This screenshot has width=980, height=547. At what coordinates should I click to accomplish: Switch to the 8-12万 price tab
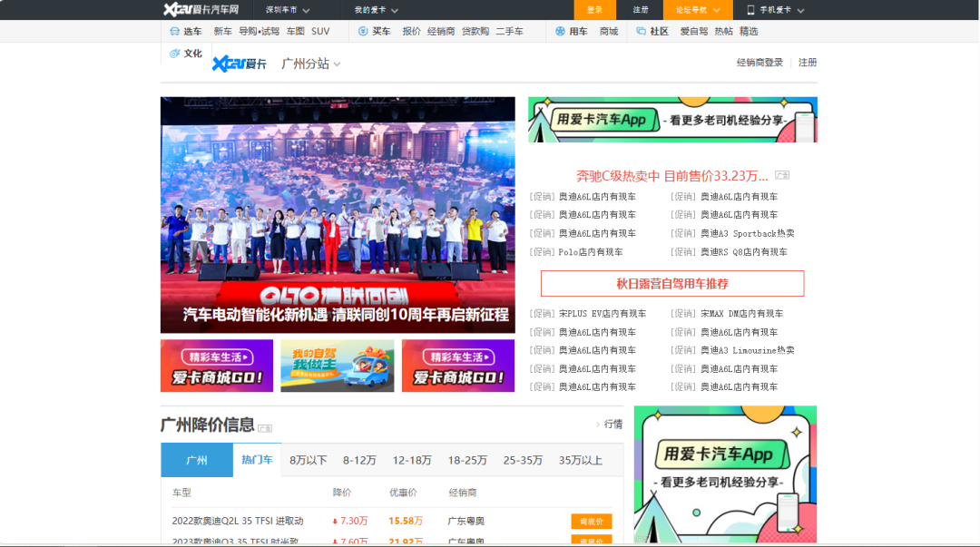click(359, 460)
